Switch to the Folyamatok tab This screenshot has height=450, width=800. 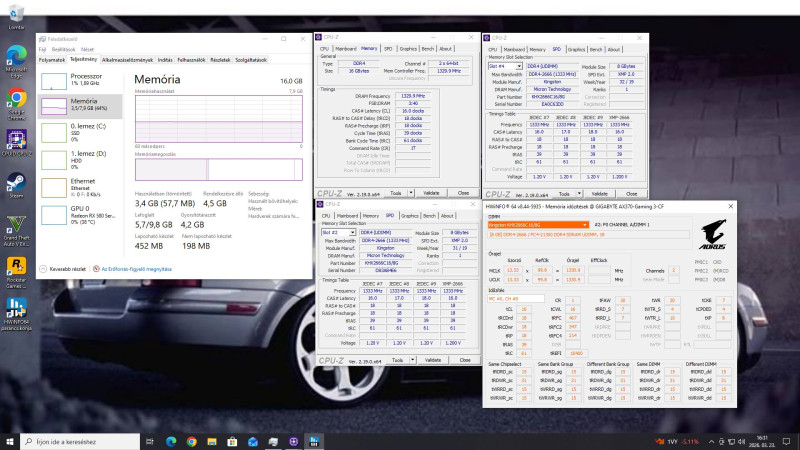pos(52,60)
